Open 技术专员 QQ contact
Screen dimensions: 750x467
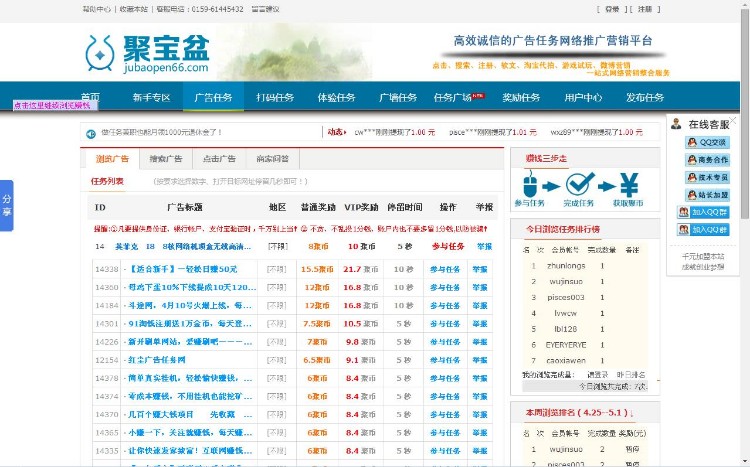[707, 178]
